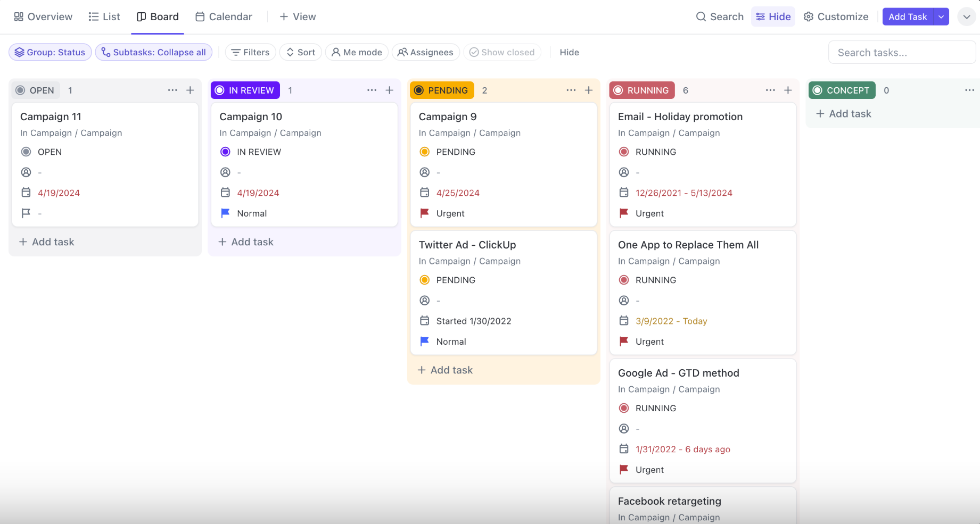Click the red Urgent flag on Campaign 9
The image size is (980, 524).
coord(424,213)
